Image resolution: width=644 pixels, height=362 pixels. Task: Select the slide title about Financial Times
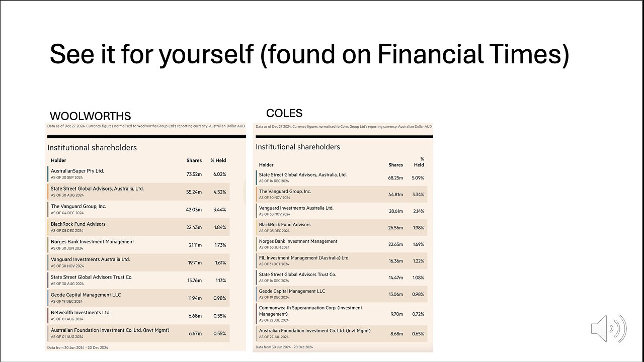[309, 54]
